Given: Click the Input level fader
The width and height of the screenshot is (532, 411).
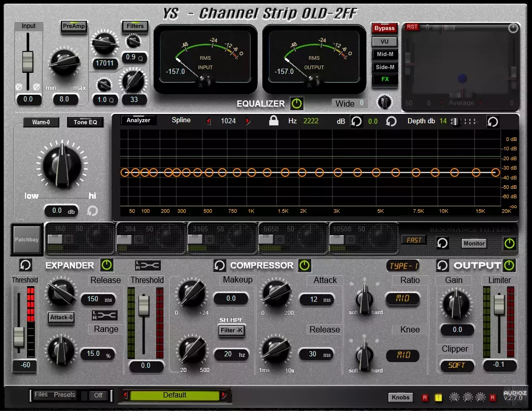Looking at the screenshot, I should click(28, 62).
